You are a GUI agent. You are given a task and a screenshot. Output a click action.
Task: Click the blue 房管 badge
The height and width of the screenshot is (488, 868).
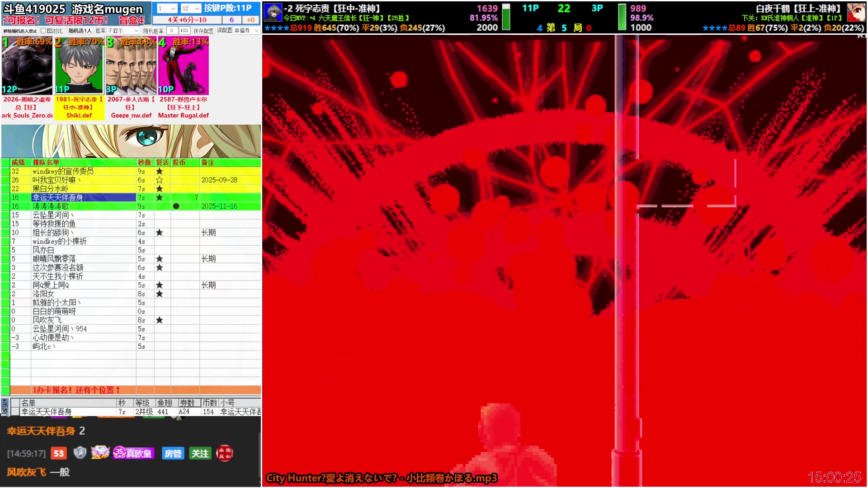[x=173, y=453]
